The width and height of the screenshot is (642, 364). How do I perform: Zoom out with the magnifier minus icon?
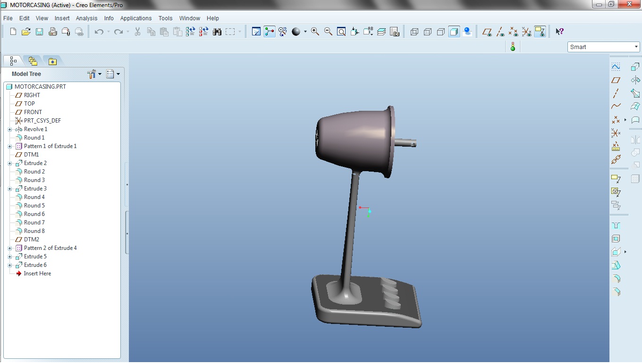click(x=328, y=32)
